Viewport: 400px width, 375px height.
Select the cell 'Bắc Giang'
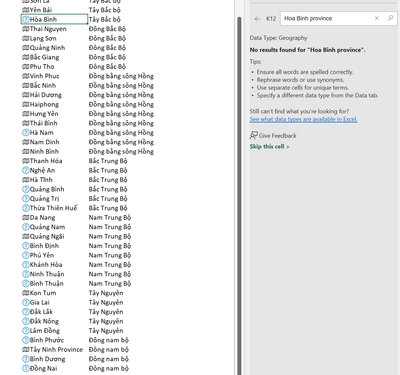(x=54, y=57)
